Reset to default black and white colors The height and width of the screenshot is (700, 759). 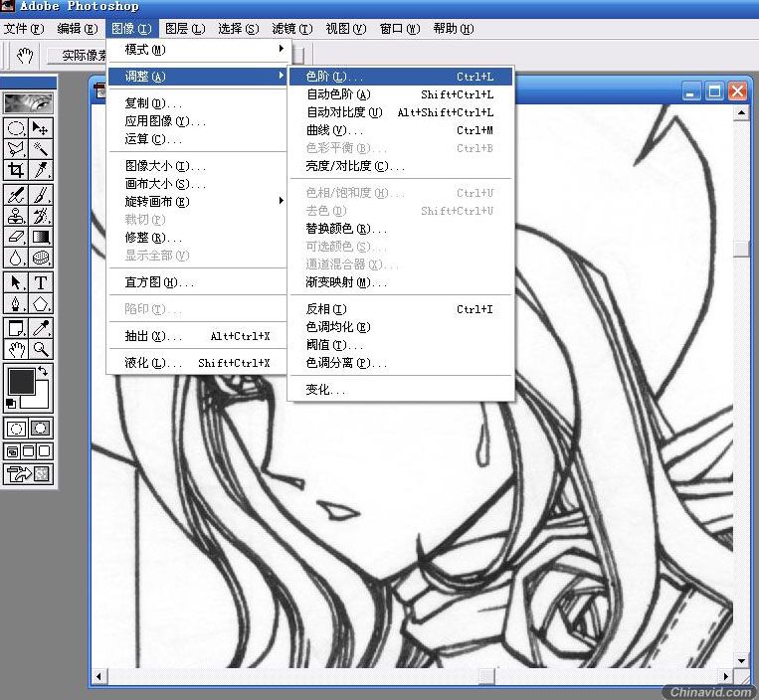11,404
